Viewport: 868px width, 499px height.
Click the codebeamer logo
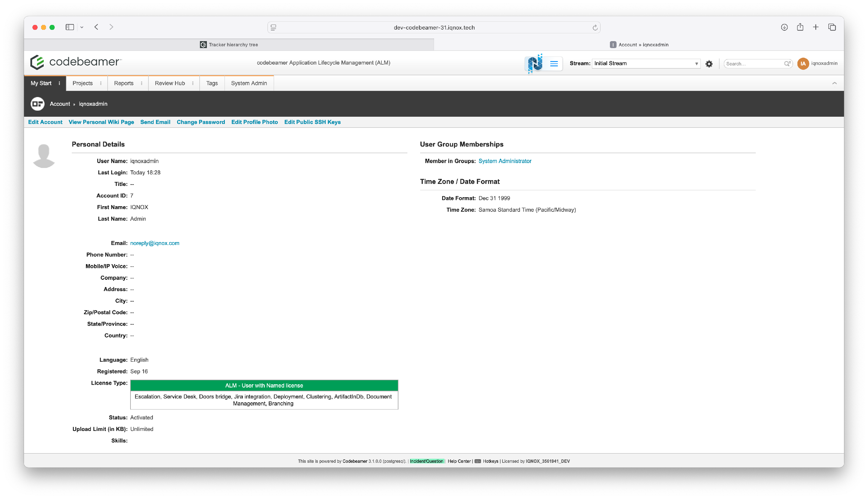[x=75, y=62]
